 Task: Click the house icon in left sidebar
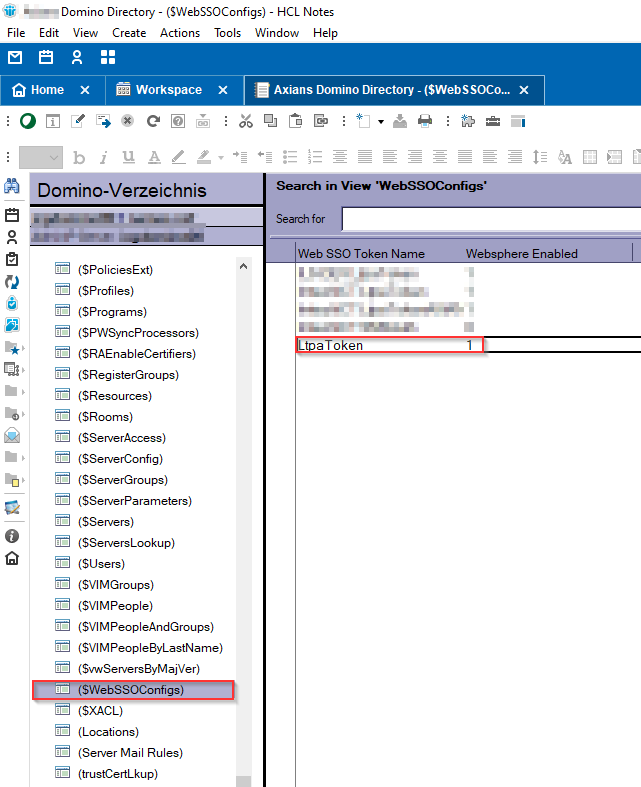(12, 558)
